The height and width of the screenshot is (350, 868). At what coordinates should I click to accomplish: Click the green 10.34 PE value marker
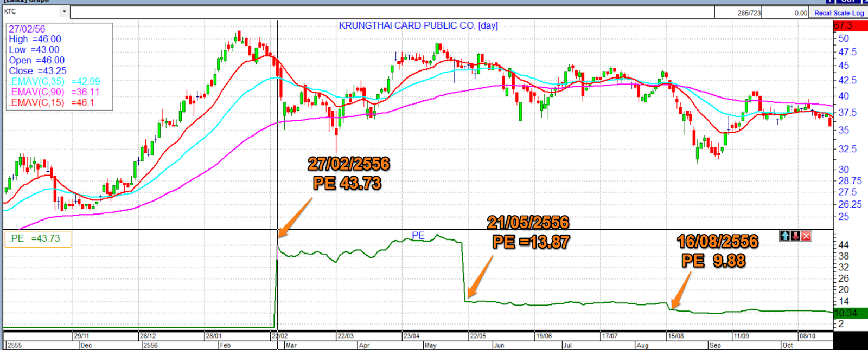850,313
